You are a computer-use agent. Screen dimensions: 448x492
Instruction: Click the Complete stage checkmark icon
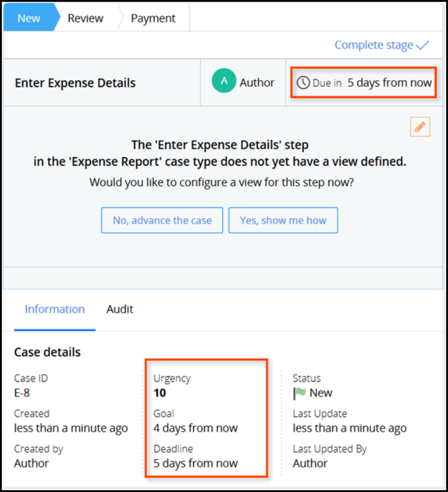tap(423, 45)
